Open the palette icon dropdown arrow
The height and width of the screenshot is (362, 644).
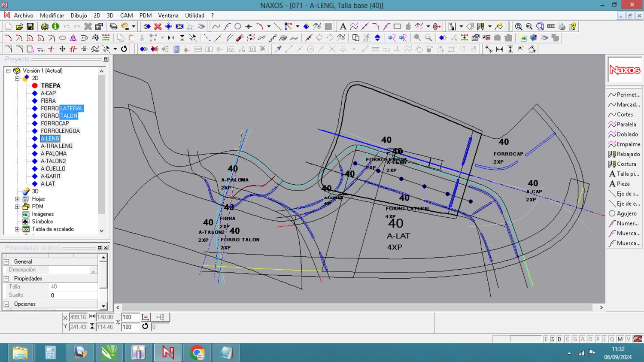[134, 27]
